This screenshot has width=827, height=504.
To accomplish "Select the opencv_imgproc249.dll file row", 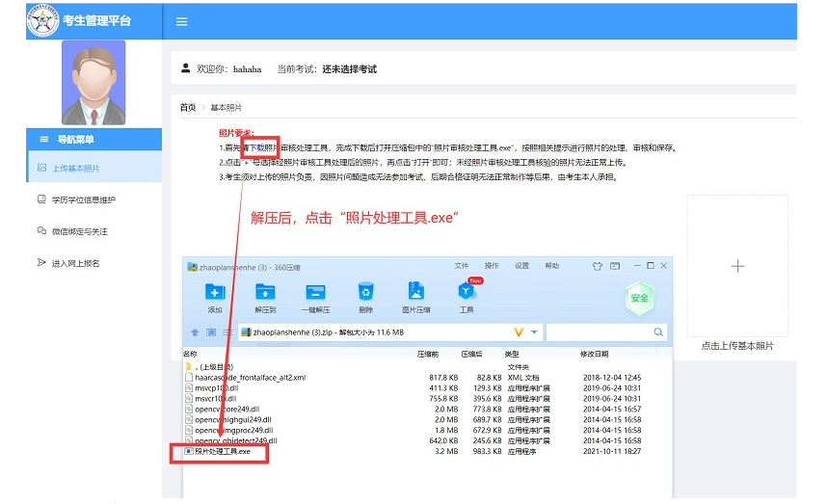I will [427, 430].
